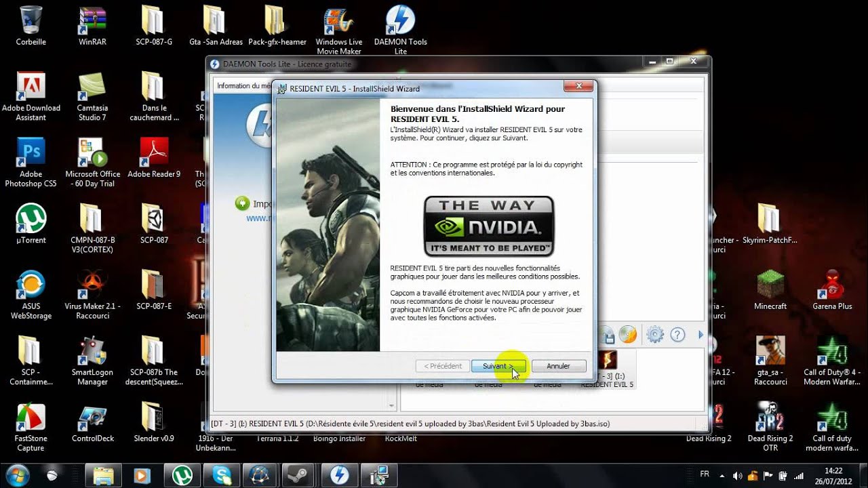Click the scrollbar down arrow in DAEMON Tools left panel
The height and width of the screenshot is (488, 868).
(x=391, y=405)
